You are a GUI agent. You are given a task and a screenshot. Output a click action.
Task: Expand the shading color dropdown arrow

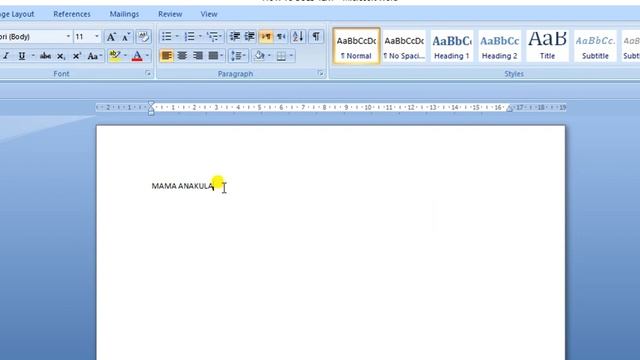pos(269,56)
